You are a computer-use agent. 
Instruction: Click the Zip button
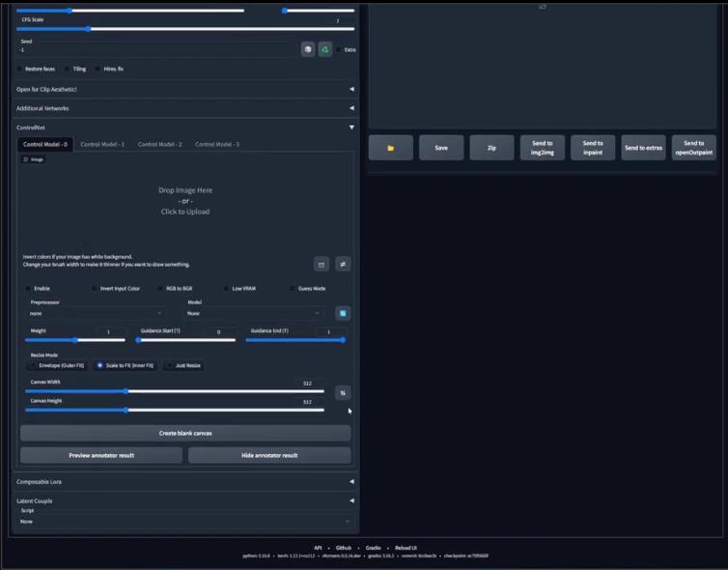click(x=491, y=148)
